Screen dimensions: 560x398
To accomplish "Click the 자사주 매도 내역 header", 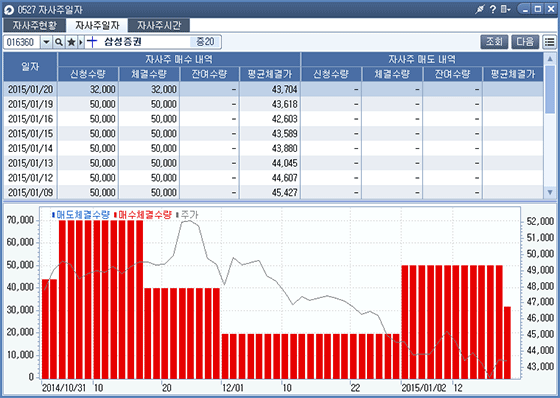I will click(x=422, y=59).
